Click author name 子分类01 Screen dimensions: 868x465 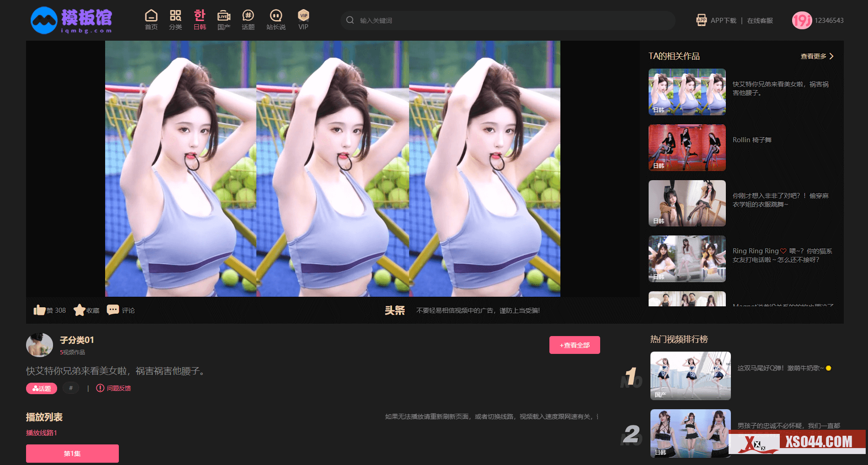click(x=77, y=340)
